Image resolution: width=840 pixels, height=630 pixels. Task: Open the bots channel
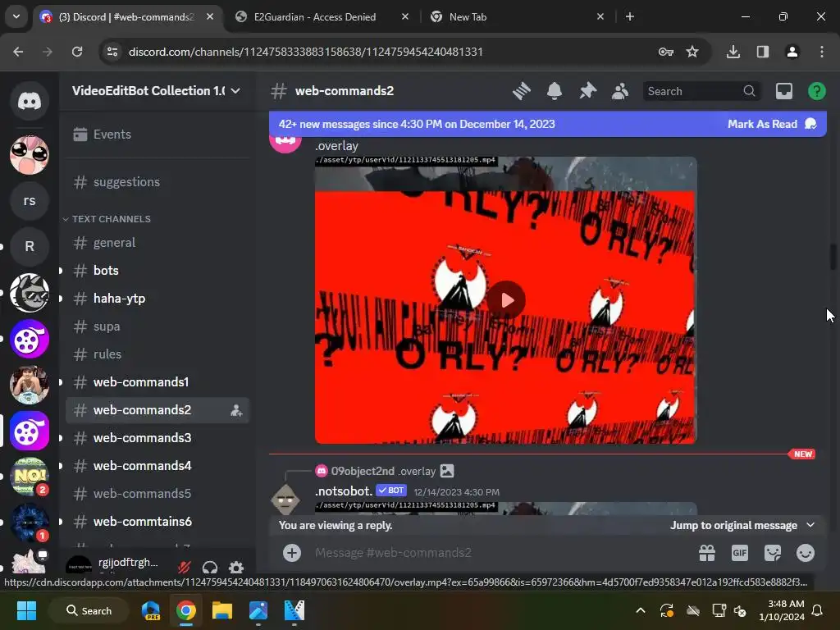[x=157, y=271]
